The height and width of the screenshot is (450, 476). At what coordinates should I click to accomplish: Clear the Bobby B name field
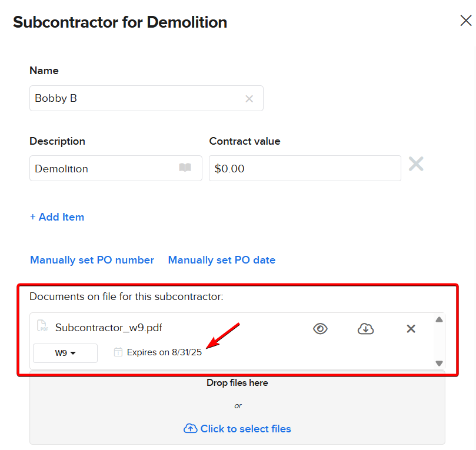click(x=249, y=99)
